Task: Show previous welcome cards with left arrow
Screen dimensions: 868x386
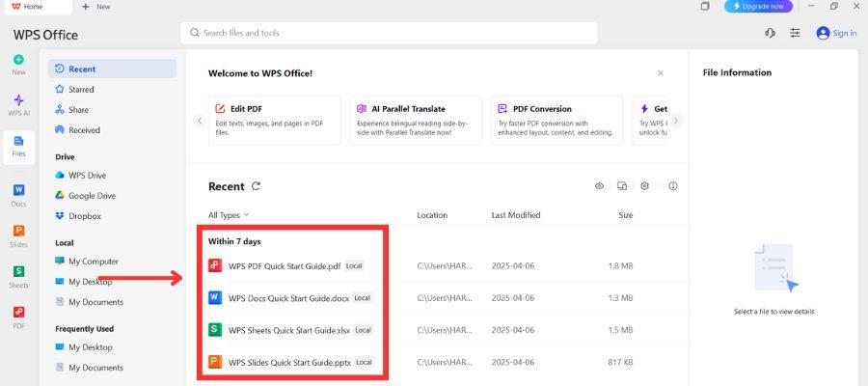Action: pos(200,121)
